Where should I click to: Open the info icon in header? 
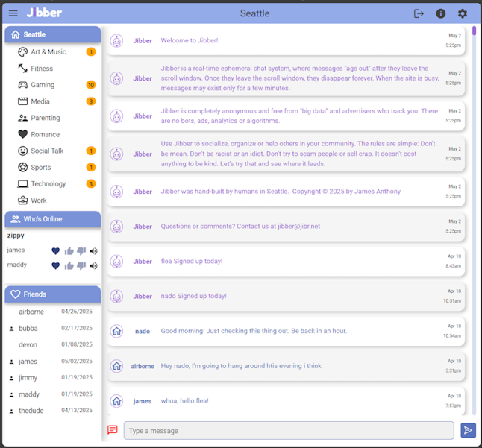point(441,13)
